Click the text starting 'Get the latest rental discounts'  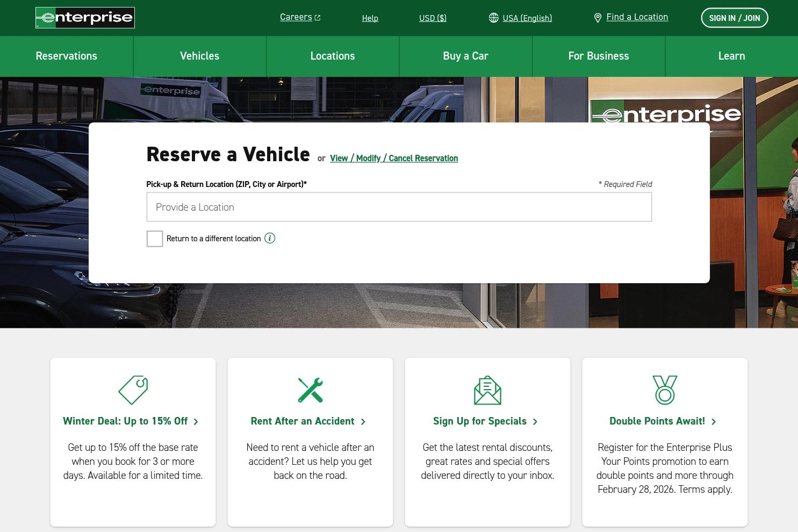point(487,462)
